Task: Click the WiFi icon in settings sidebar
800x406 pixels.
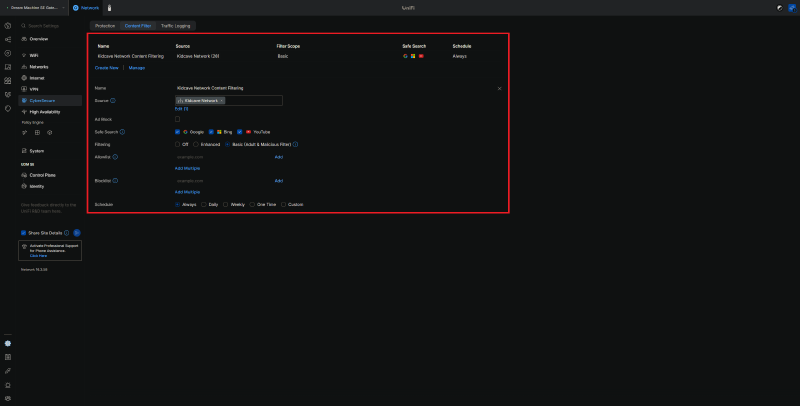Action: 24,55
